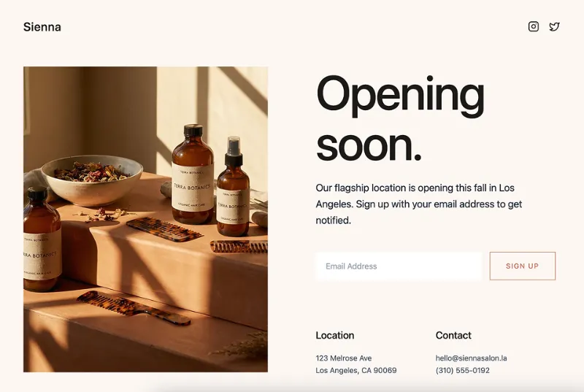Click the flagship location description paragraph
This screenshot has height=392, width=584.
point(418,204)
